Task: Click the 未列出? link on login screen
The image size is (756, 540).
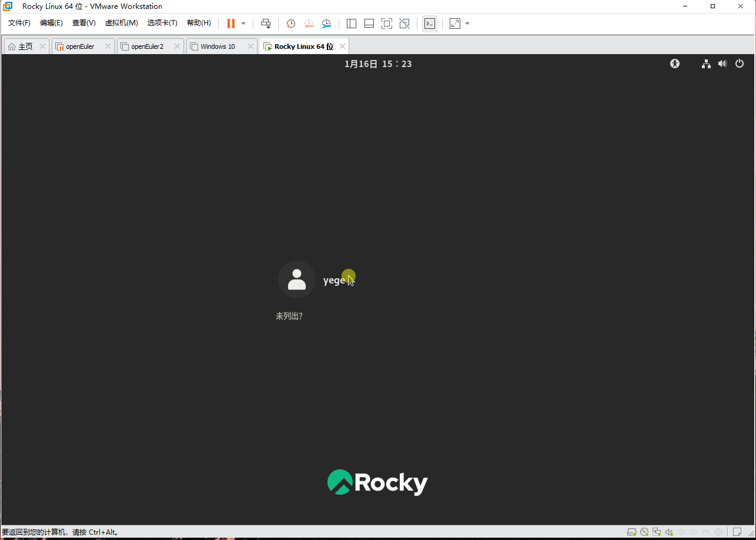Action: 289,316
